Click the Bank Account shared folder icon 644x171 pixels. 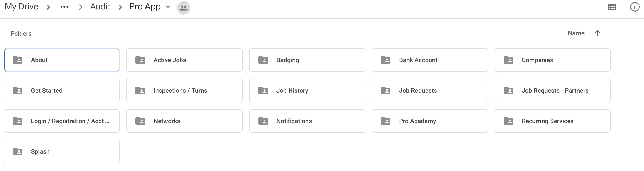click(385, 60)
